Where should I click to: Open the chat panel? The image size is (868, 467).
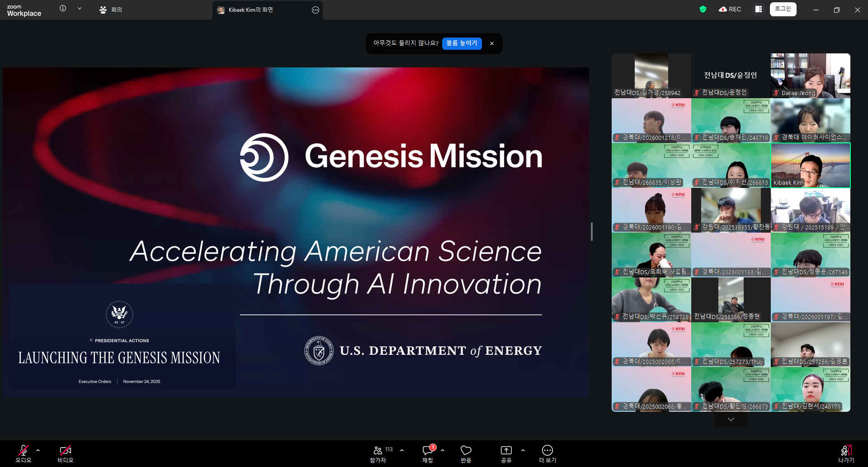428,453
